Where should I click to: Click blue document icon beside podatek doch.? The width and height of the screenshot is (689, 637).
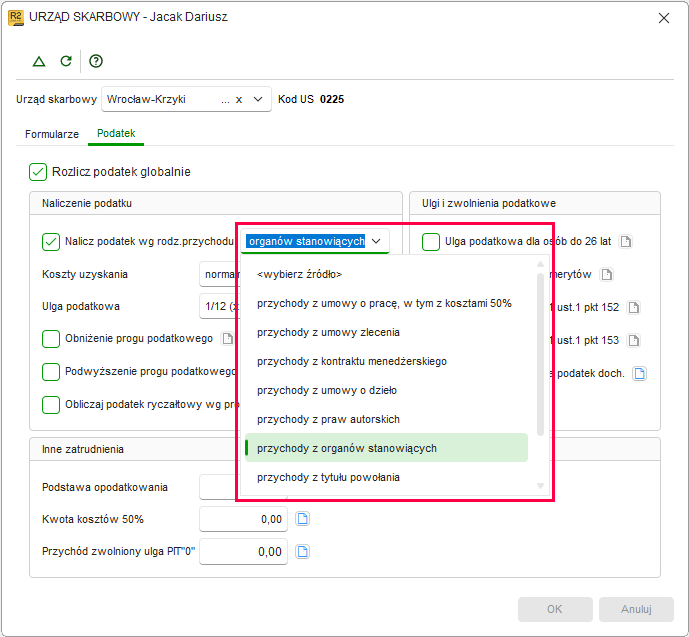(x=639, y=373)
